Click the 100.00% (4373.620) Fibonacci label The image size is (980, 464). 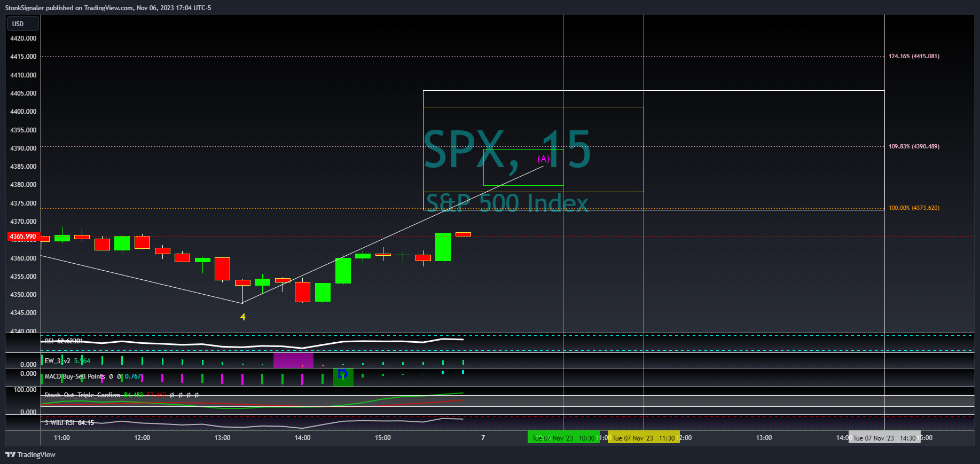[x=914, y=208]
